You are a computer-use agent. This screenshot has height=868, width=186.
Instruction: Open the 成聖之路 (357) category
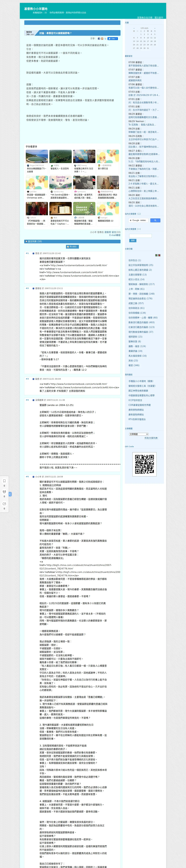click(136, 303)
